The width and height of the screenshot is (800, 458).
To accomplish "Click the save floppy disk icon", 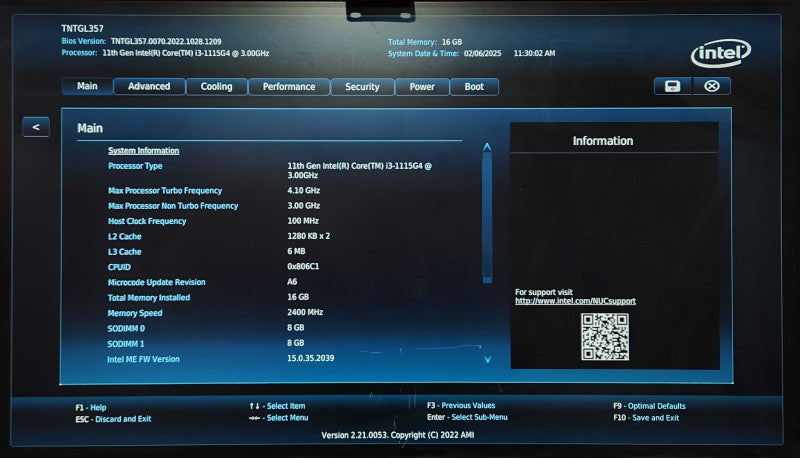I will [x=672, y=86].
